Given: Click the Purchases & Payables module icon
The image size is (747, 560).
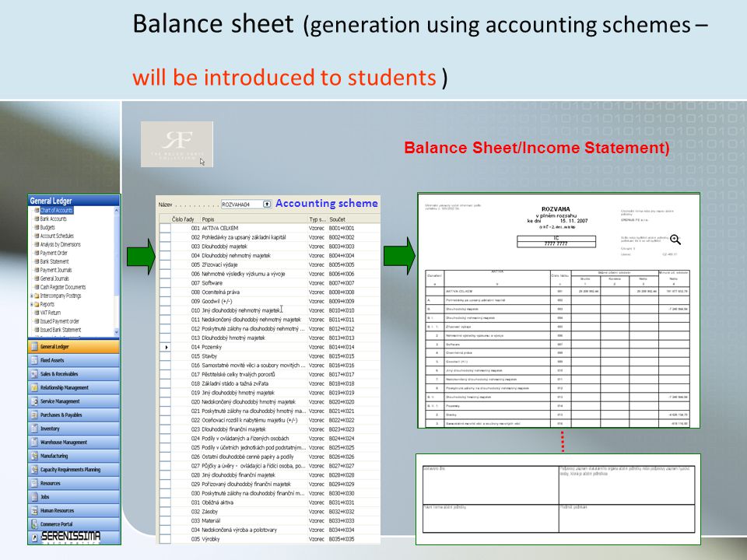Looking at the screenshot, I should point(34,415).
